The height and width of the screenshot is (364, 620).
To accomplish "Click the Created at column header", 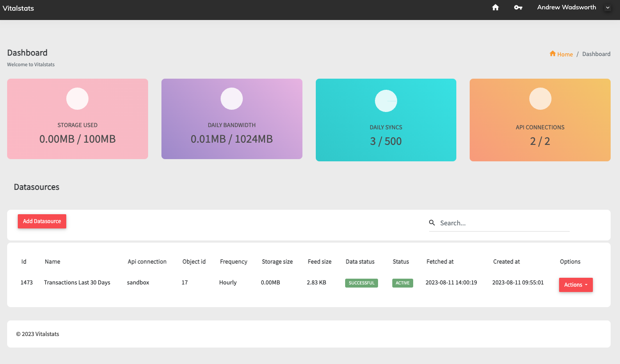I will [x=506, y=262].
